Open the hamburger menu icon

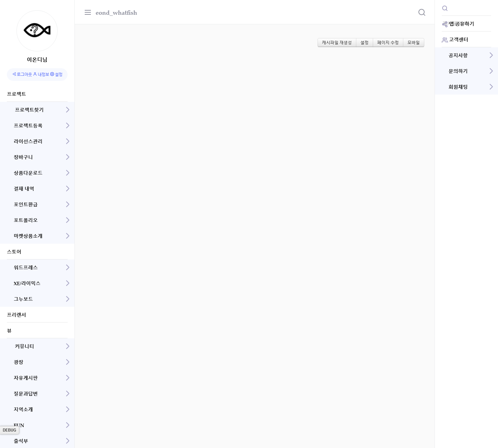[x=88, y=12]
